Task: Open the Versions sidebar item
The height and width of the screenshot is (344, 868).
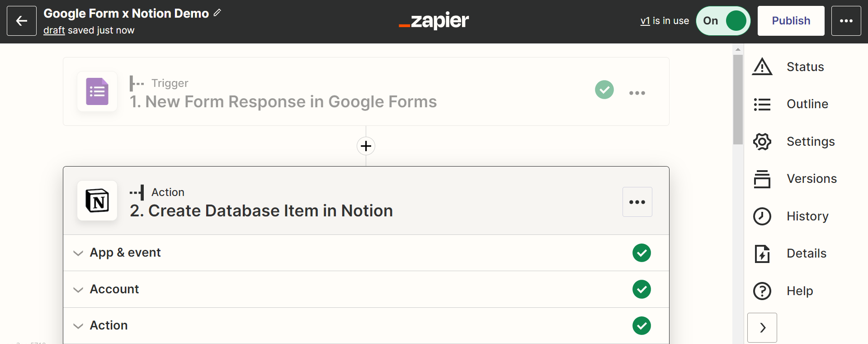Action: click(795, 179)
